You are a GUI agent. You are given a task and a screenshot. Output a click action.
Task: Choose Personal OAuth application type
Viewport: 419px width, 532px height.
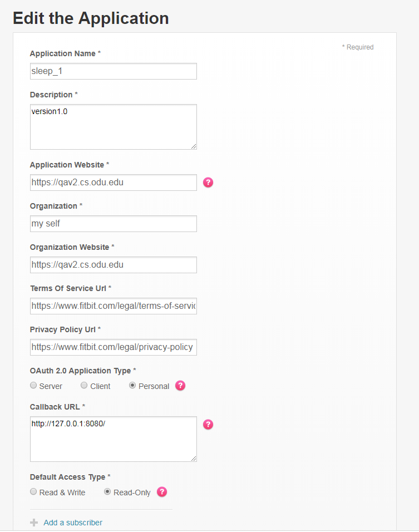132,386
